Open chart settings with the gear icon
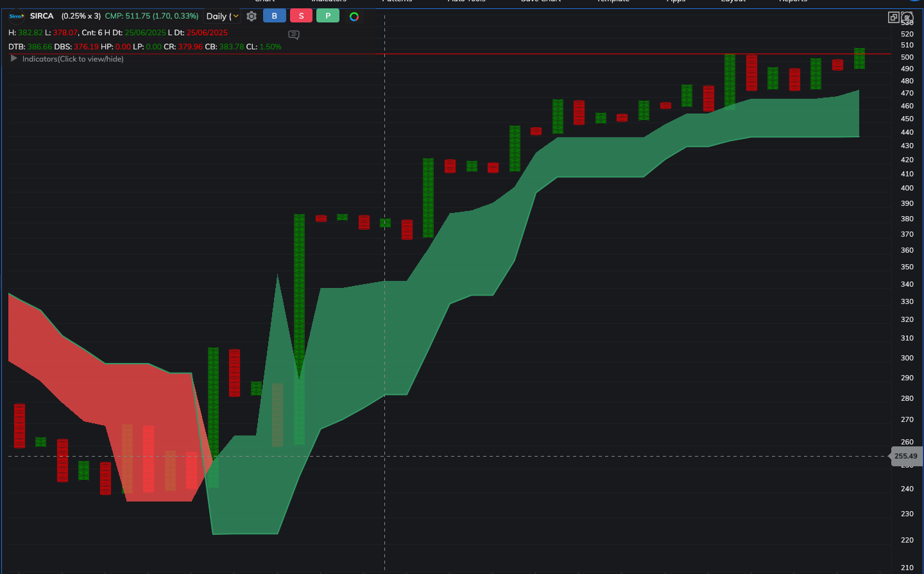 click(x=252, y=16)
